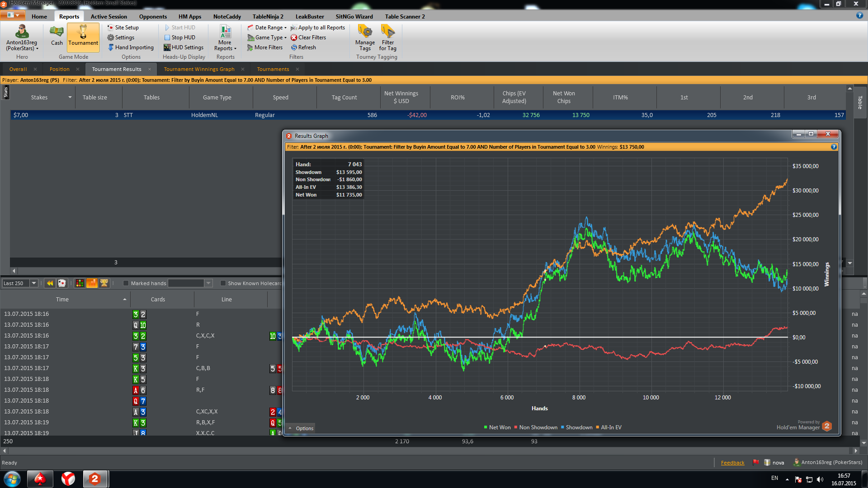Open the PokerStars taskbar icon
868x488 pixels.
click(x=40, y=479)
